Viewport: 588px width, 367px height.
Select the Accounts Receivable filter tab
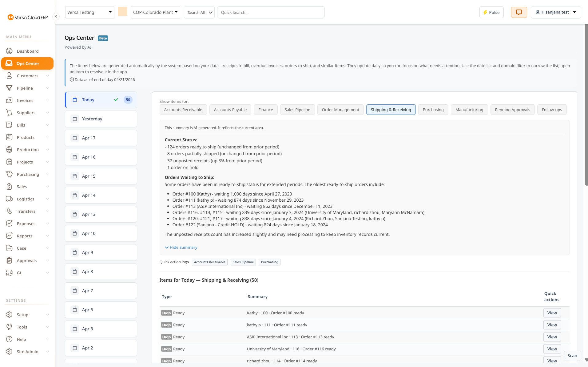pos(183,110)
